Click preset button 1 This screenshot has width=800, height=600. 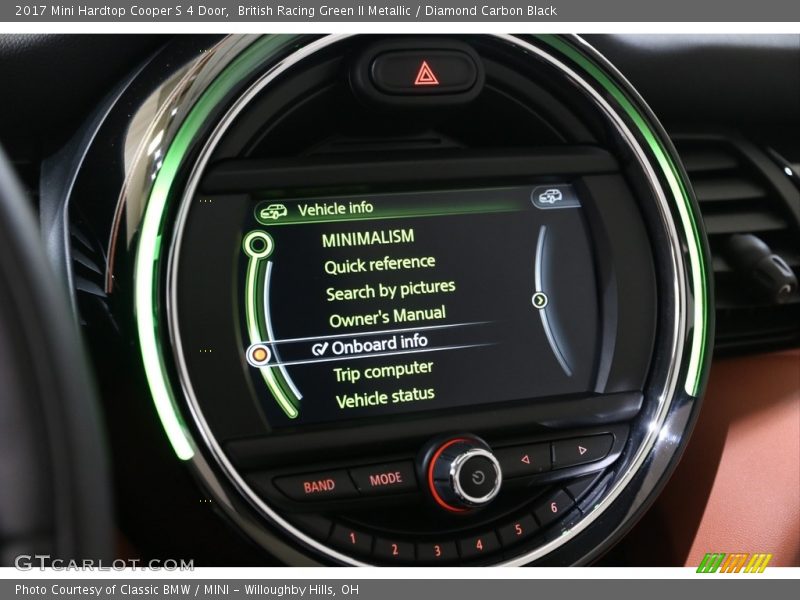352,538
